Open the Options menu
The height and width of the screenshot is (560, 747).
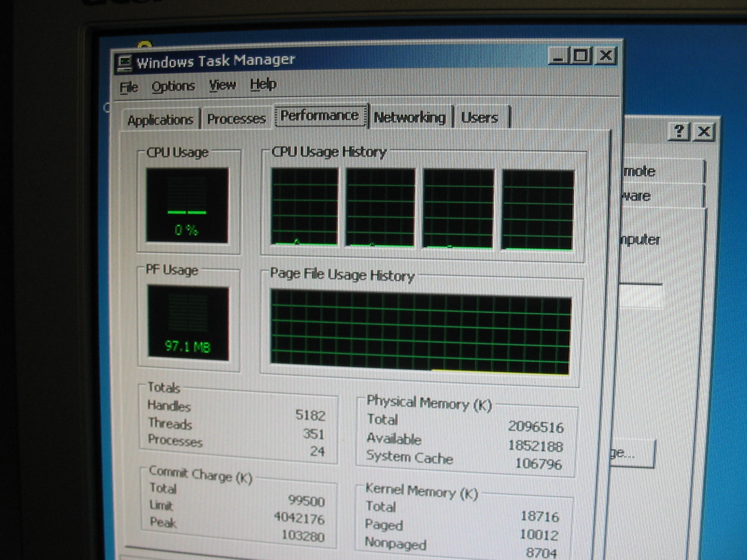(x=173, y=86)
